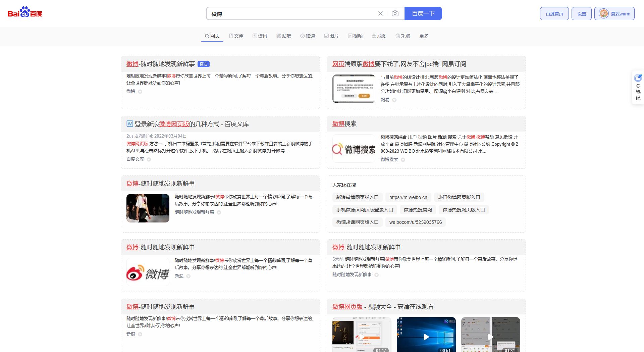Click the 百度一下 search button
Screen dimensions: 644x352
[423, 13]
